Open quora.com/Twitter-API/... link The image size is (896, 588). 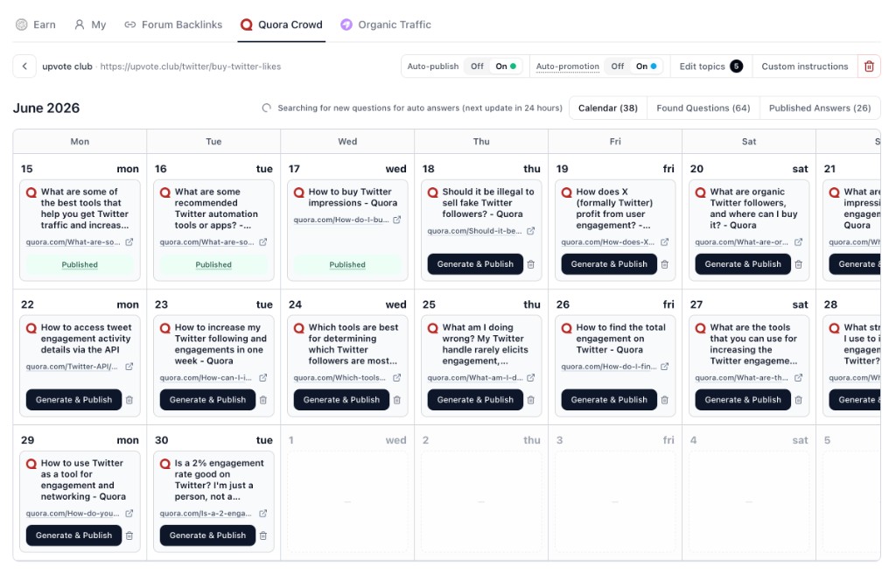click(x=72, y=367)
